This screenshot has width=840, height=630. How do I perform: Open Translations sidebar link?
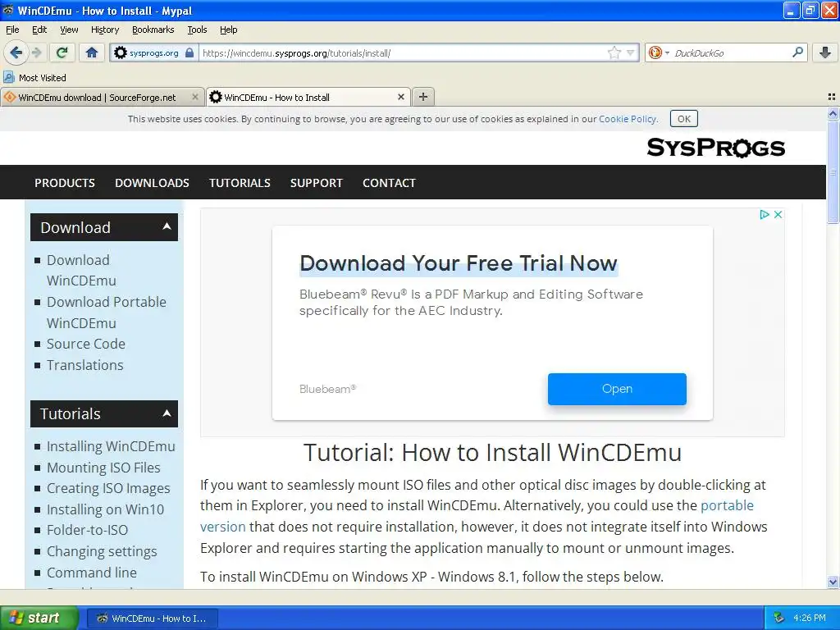coord(85,365)
